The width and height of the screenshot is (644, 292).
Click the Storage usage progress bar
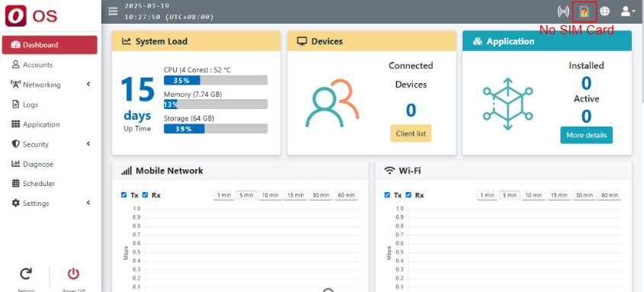pos(216,129)
